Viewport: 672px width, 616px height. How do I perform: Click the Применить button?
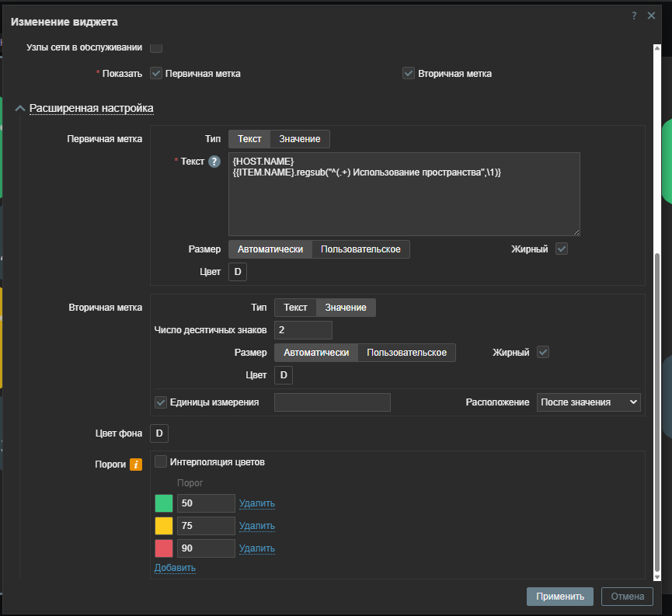tap(559, 597)
